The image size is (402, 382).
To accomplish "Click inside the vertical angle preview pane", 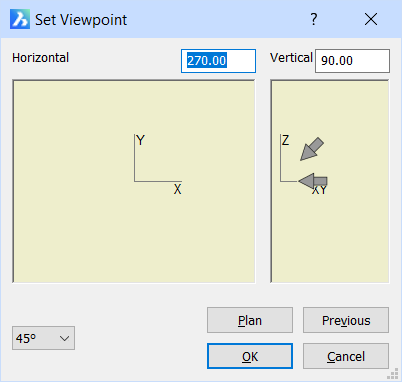I will [330, 233].
